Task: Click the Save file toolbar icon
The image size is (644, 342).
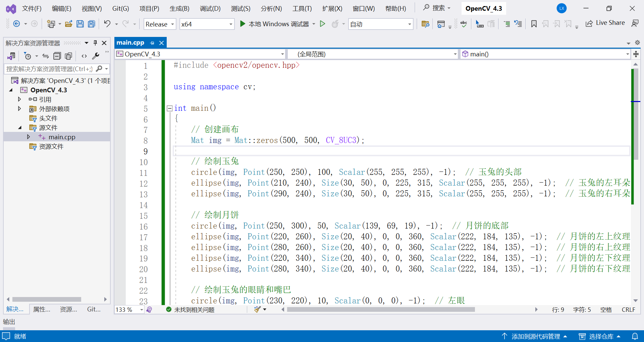Action: (x=80, y=24)
